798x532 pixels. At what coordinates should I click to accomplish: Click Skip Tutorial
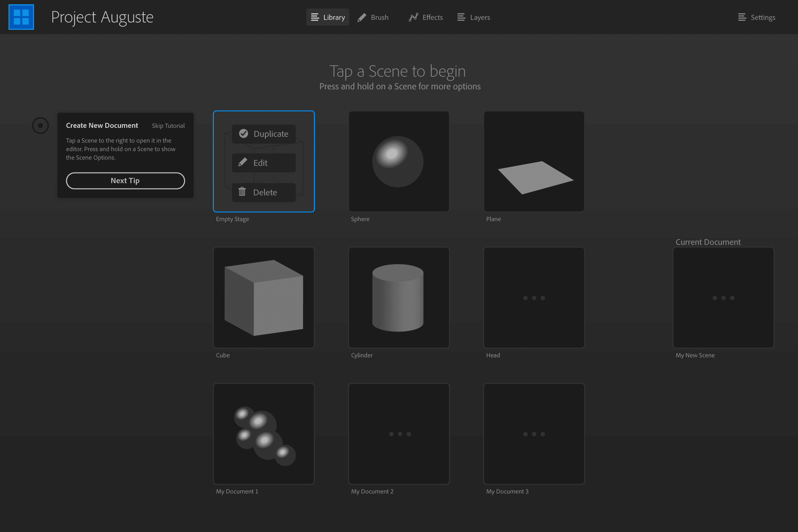168,126
